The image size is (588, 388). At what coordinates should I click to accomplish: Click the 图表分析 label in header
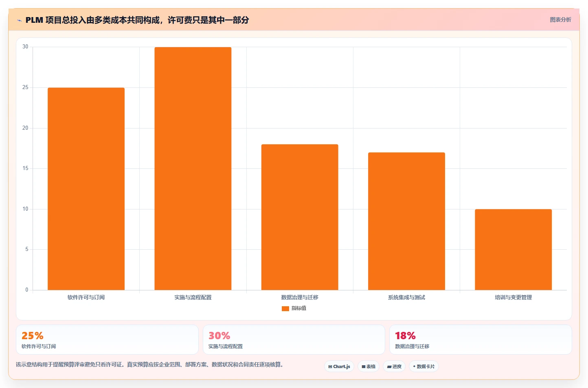coord(560,20)
